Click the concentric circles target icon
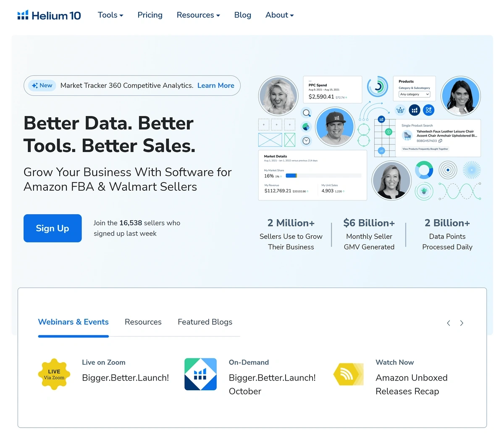This screenshot has width=504, height=447. (x=448, y=170)
